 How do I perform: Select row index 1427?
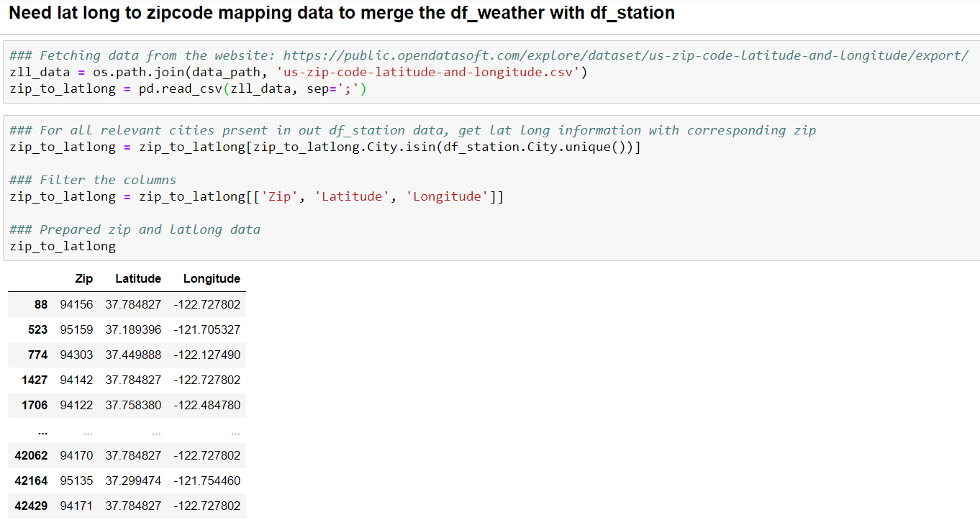[35, 380]
